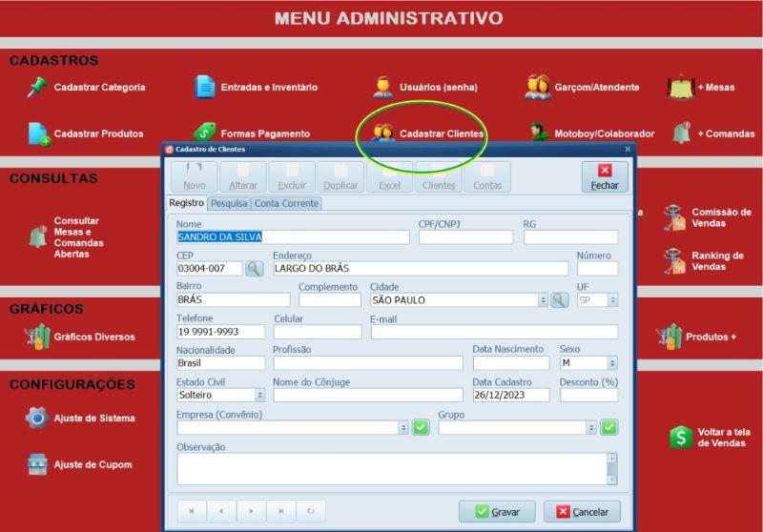The height and width of the screenshot is (532, 763).
Task: Switch to the Pesquisa tab
Action: pyautogui.click(x=229, y=203)
